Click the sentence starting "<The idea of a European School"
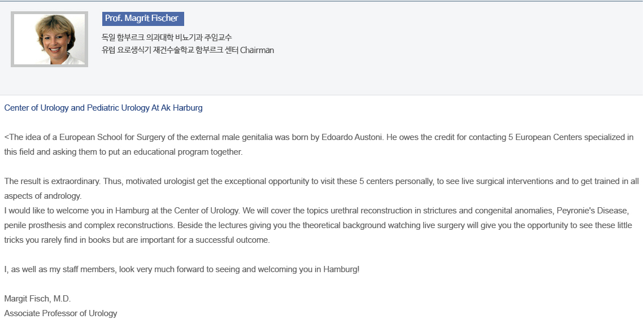The image size is (644, 319). [141, 137]
